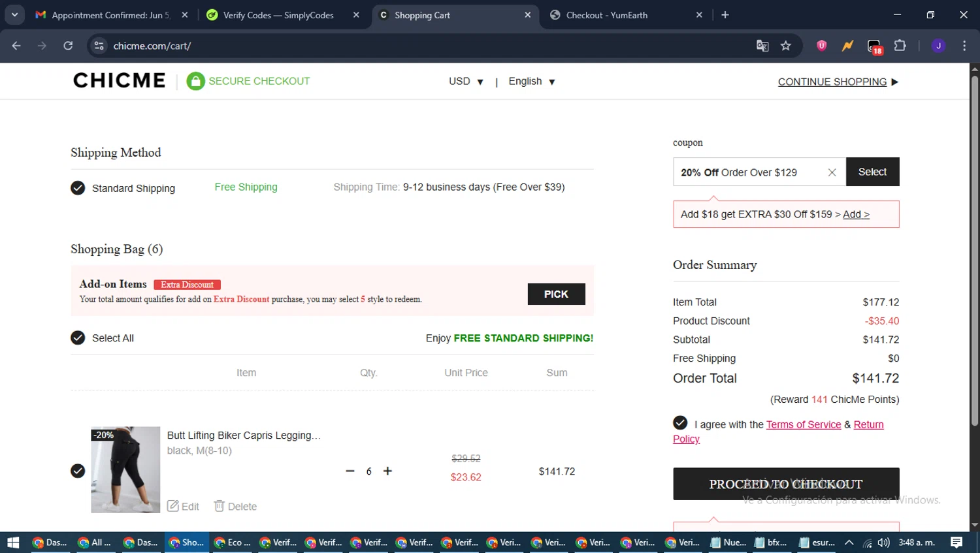Click the coupon Select button
980x553 pixels.
click(x=872, y=172)
